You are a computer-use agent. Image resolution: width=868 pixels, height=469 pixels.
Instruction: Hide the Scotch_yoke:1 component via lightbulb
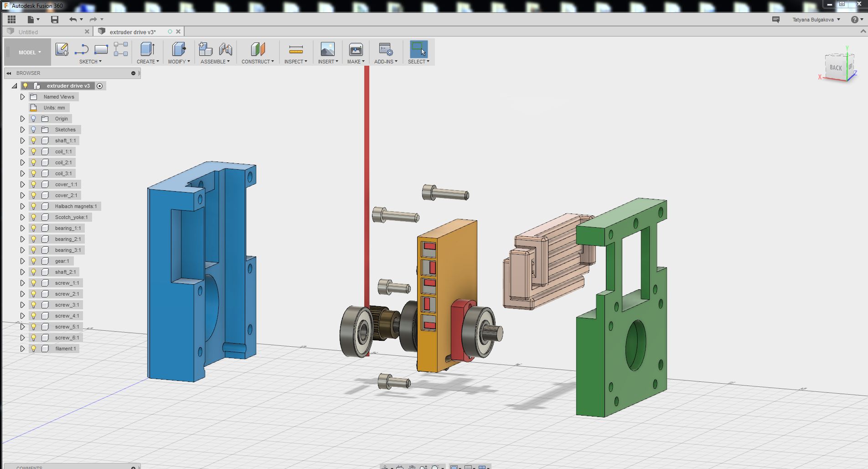coord(33,217)
